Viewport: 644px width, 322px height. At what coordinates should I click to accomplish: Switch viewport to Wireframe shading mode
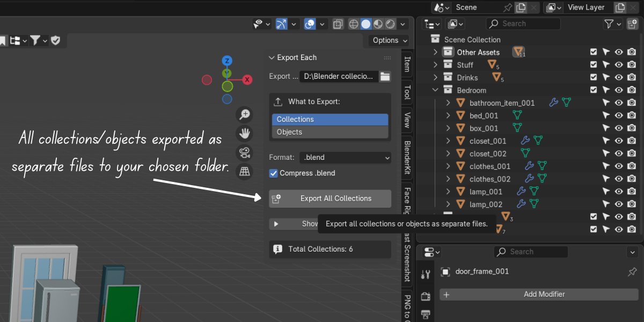(x=353, y=24)
